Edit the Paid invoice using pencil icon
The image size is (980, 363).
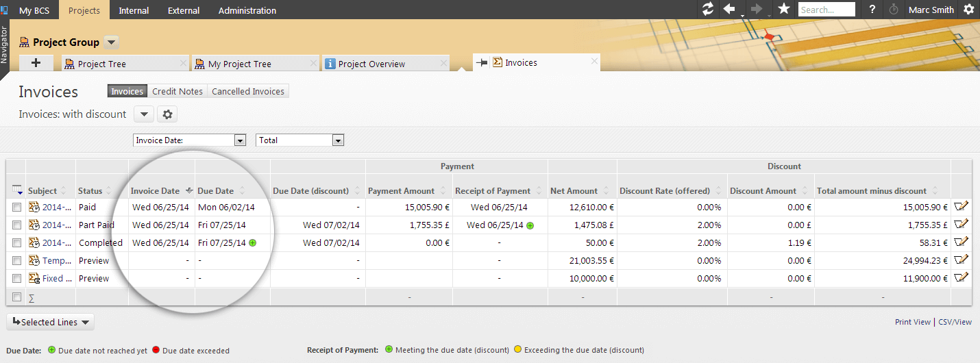click(x=961, y=207)
